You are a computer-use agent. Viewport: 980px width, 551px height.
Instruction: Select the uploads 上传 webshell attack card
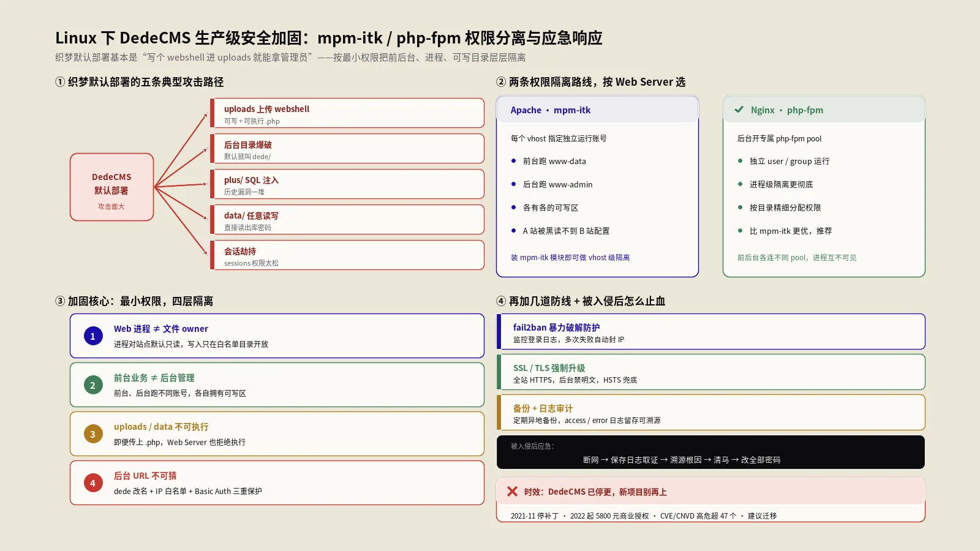(347, 113)
